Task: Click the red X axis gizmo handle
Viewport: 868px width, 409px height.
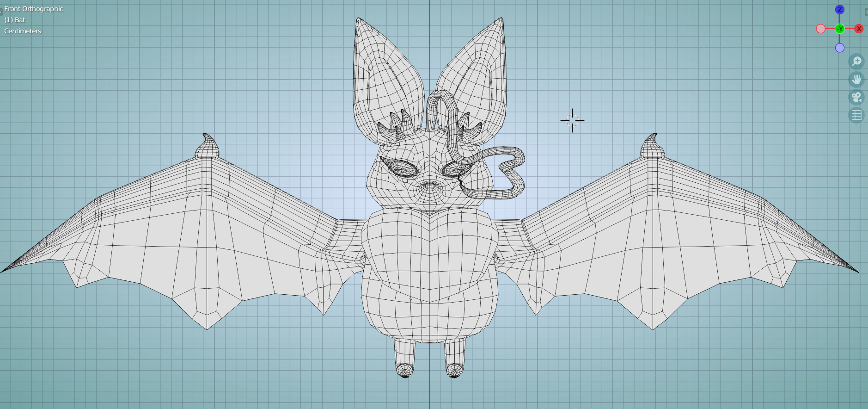Action: point(859,29)
